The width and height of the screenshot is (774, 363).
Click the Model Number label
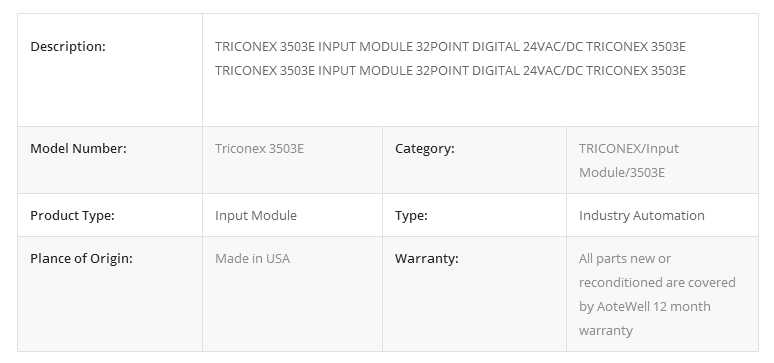pos(78,149)
